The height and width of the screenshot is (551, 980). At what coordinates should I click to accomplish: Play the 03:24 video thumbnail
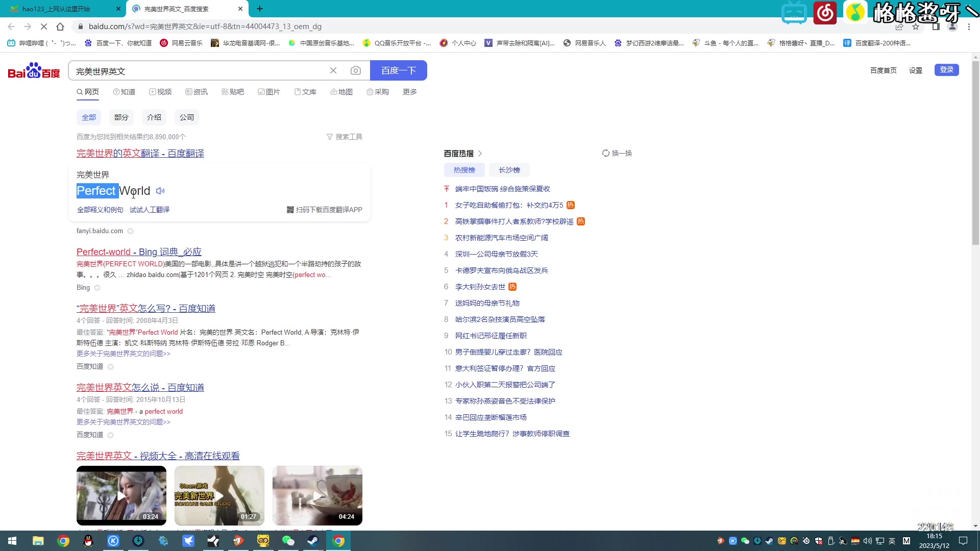coord(121,495)
